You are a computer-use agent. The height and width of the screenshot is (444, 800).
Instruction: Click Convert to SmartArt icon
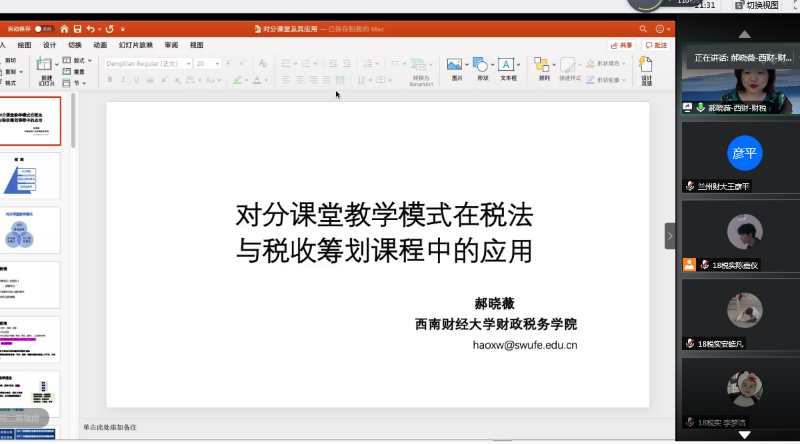tap(419, 65)
